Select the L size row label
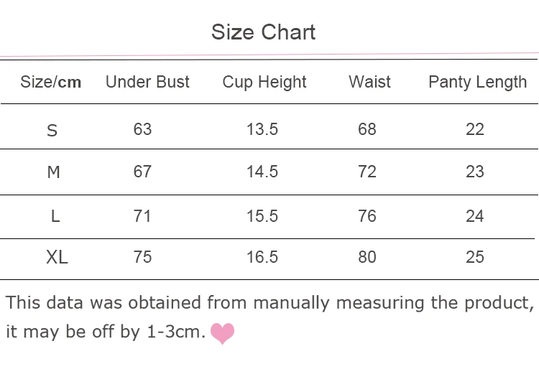The width and height of the screenshot is (539, 392). pos(55,216)
